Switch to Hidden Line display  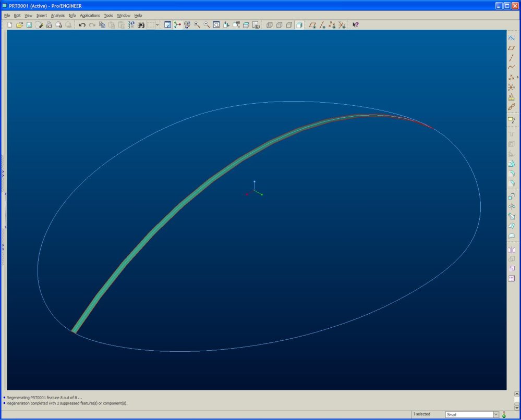point(280,25)
